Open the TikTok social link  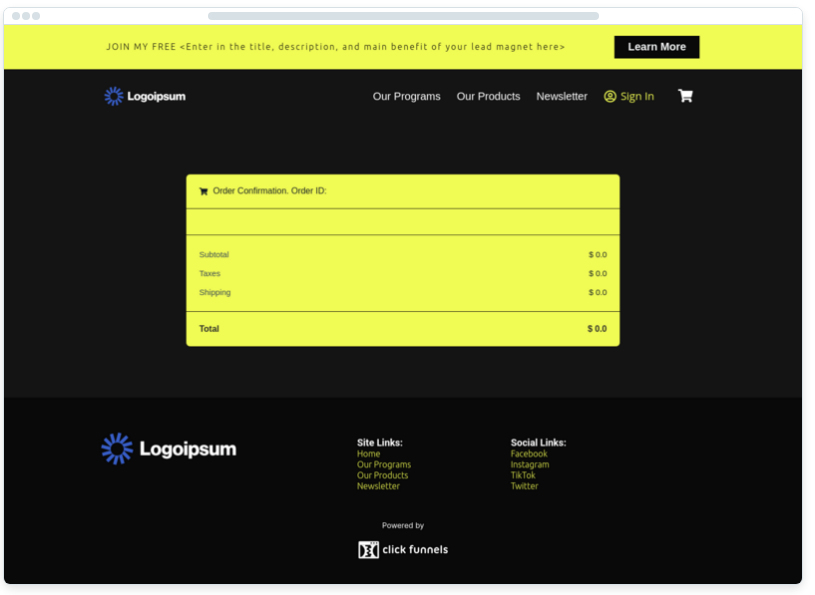(x=523, y=476)
